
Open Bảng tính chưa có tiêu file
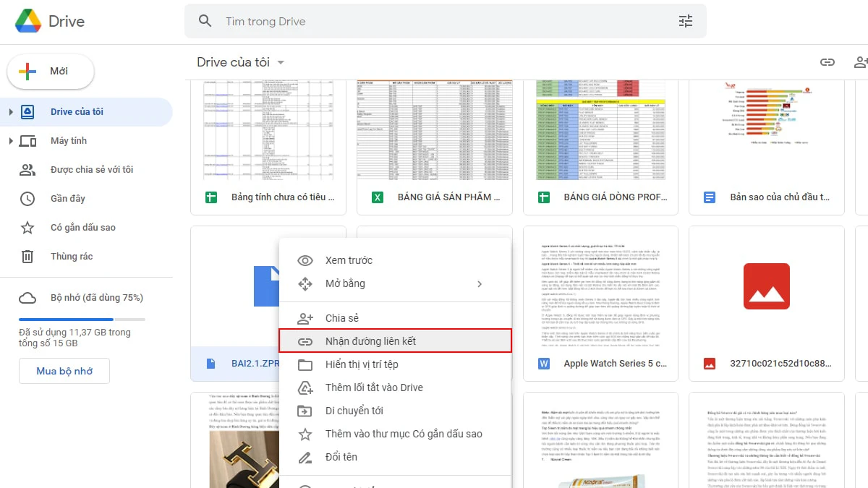point(268,148)
